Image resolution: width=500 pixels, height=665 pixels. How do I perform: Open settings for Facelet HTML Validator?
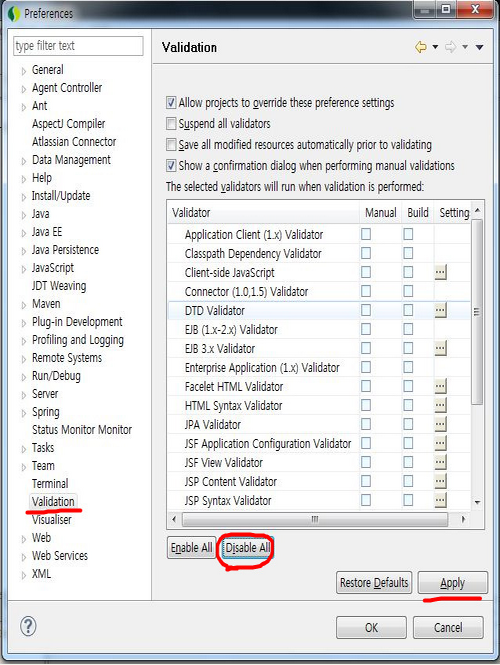pyautogui.click(x=440, y=386)
